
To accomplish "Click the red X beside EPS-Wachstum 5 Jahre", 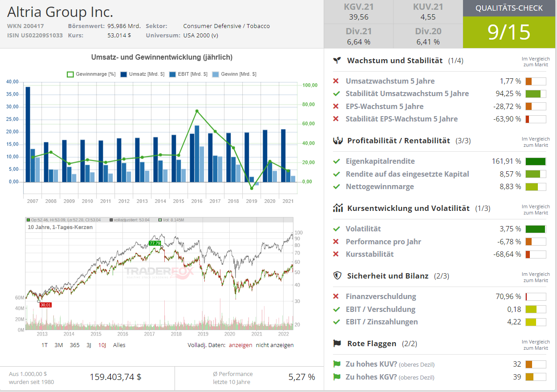I will [x=336, y=106].
